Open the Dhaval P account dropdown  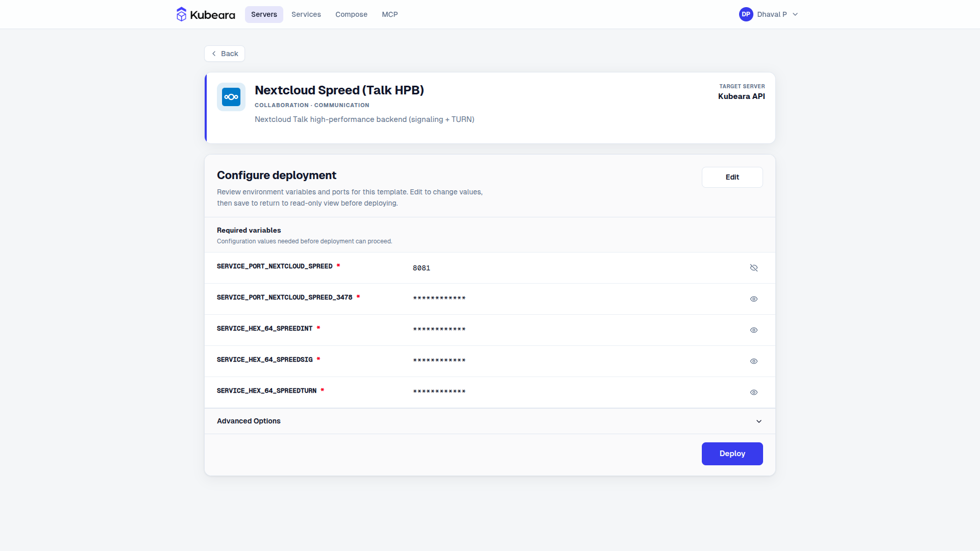[769, 14]
